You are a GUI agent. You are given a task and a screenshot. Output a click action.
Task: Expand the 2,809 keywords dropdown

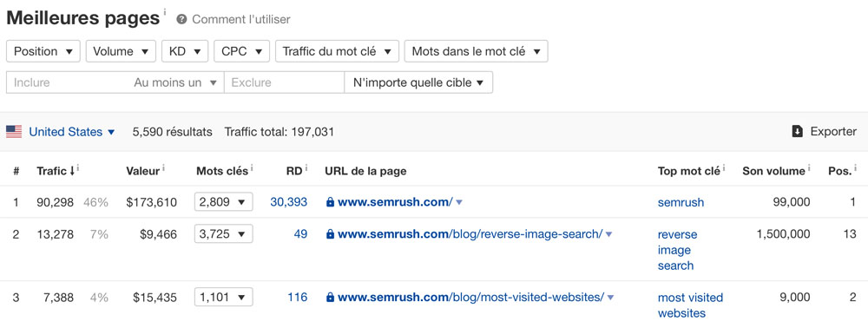click(x=224, y=202)
